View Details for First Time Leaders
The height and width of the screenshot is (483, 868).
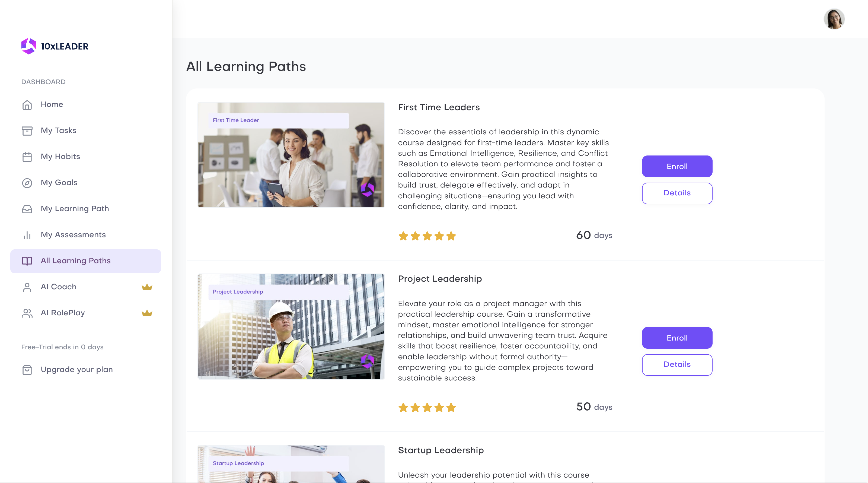[677, 193]
